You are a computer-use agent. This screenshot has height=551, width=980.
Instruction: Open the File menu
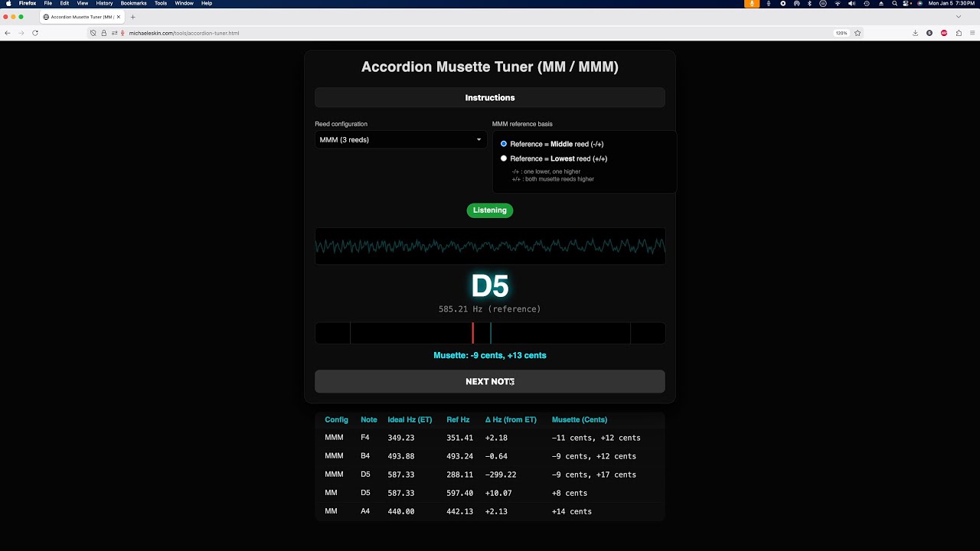[48, 3]
